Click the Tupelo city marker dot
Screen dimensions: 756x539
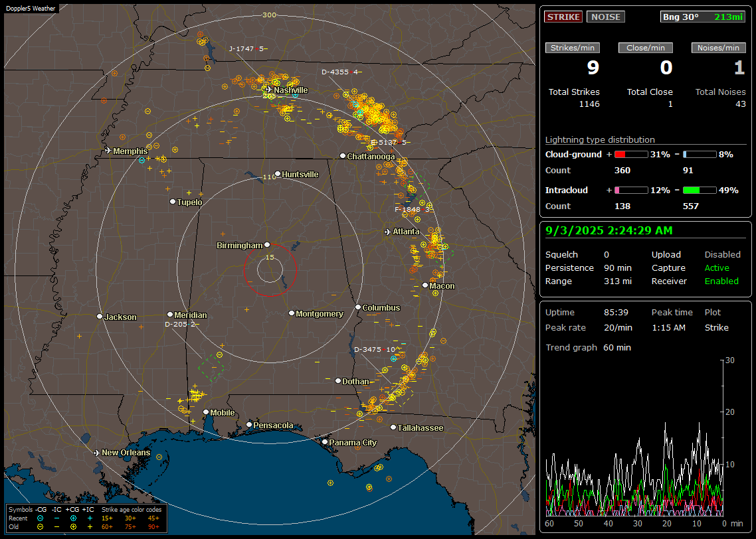point(173,201)
